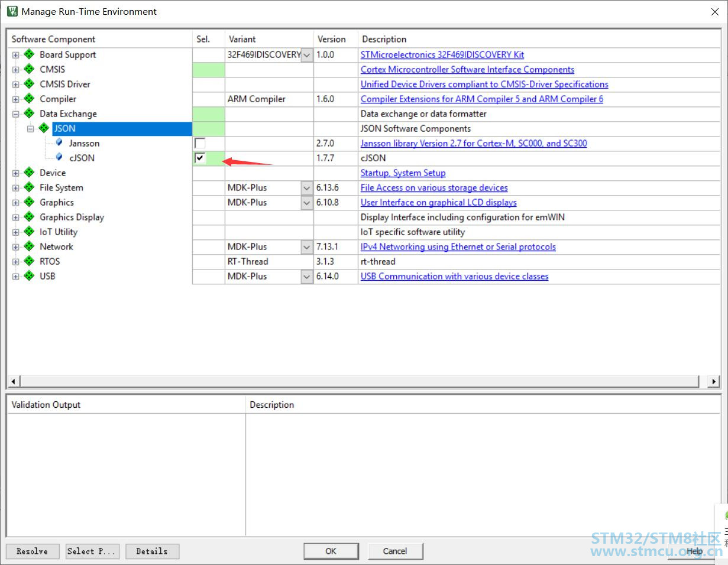Click the Variant column header

pos(269,39)
